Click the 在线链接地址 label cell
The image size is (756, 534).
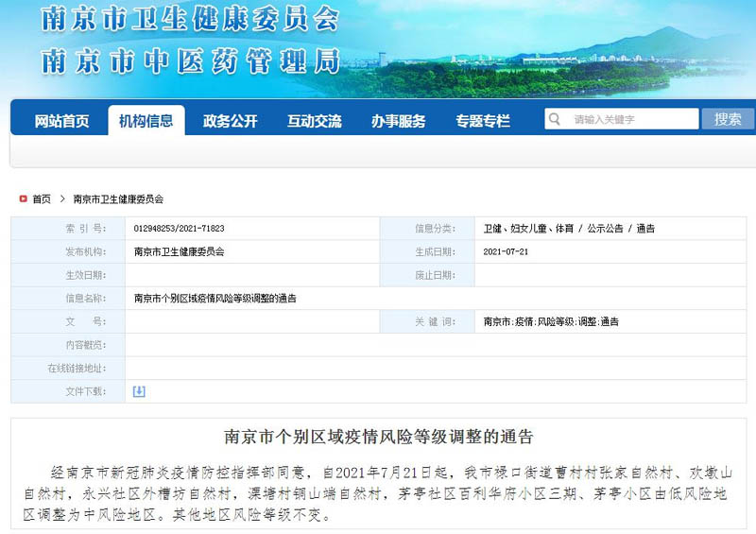pyautogui.click(x=68, y=368)
